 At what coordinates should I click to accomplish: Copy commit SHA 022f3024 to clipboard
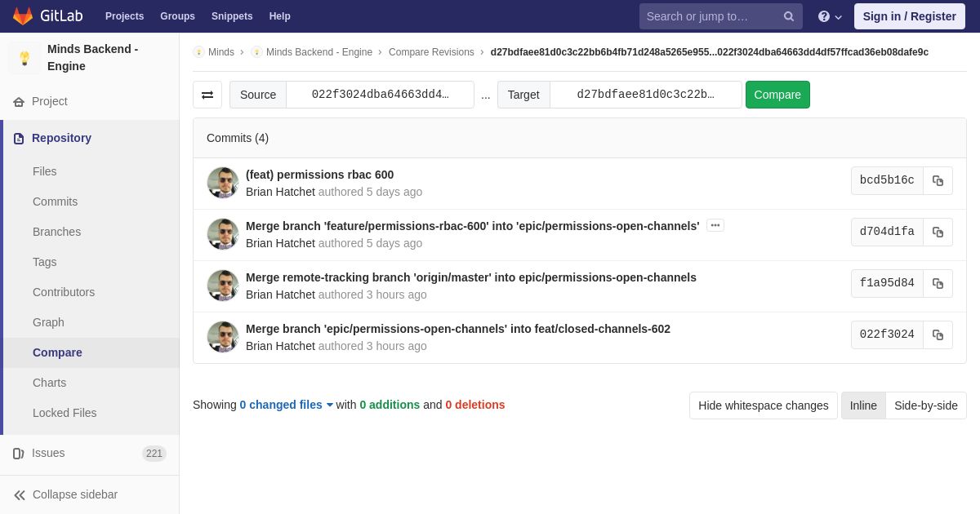pos(938,335)
